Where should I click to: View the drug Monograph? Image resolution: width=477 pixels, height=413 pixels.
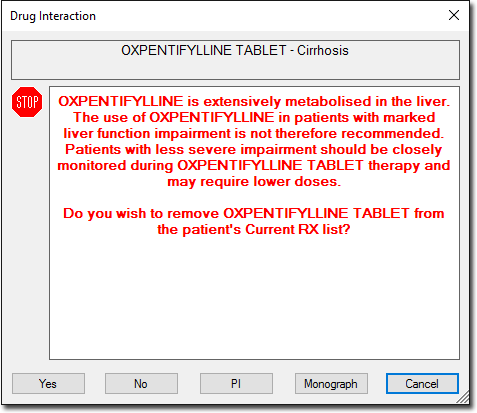331,384
